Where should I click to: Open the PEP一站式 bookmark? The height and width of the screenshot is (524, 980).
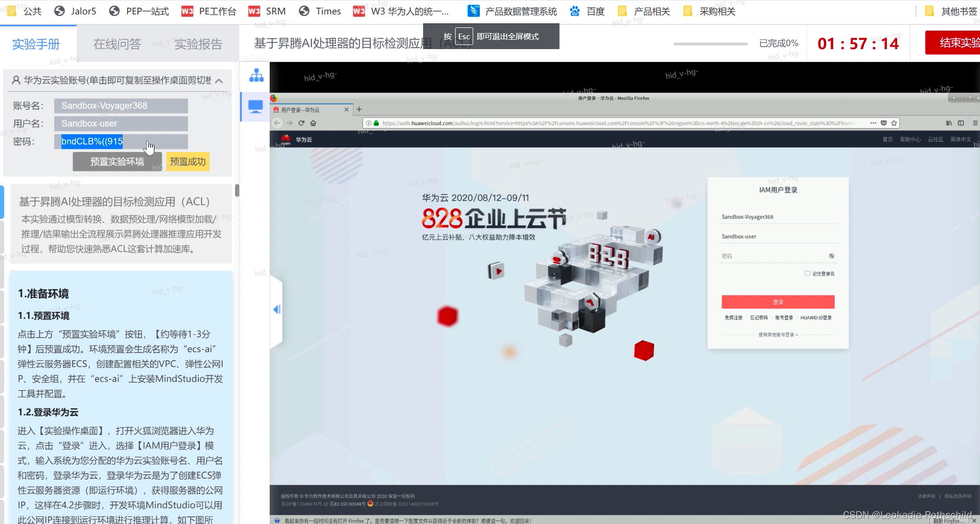click(139, 11)
